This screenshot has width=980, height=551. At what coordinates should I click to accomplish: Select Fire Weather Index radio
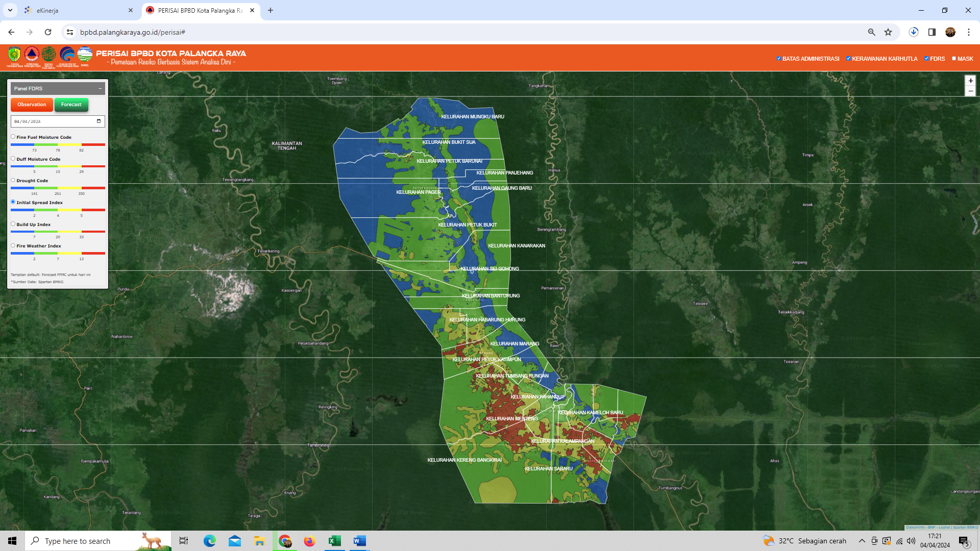point(13,245)
